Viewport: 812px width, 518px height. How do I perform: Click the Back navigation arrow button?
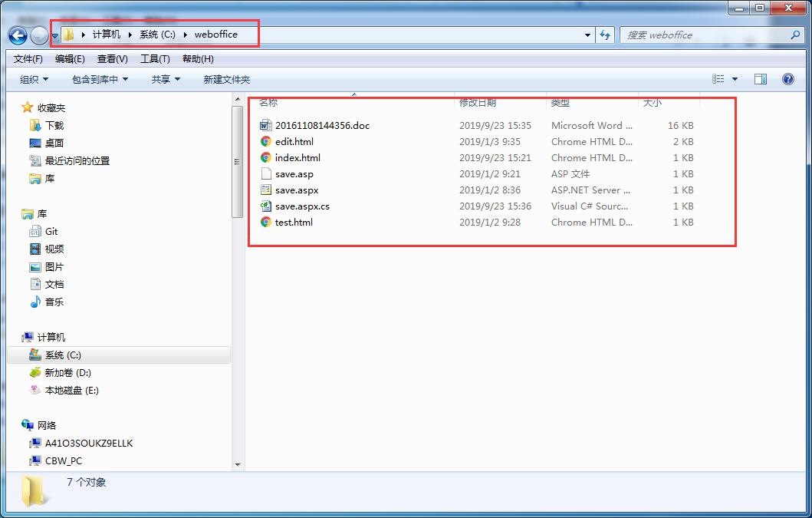coord(18,36)
